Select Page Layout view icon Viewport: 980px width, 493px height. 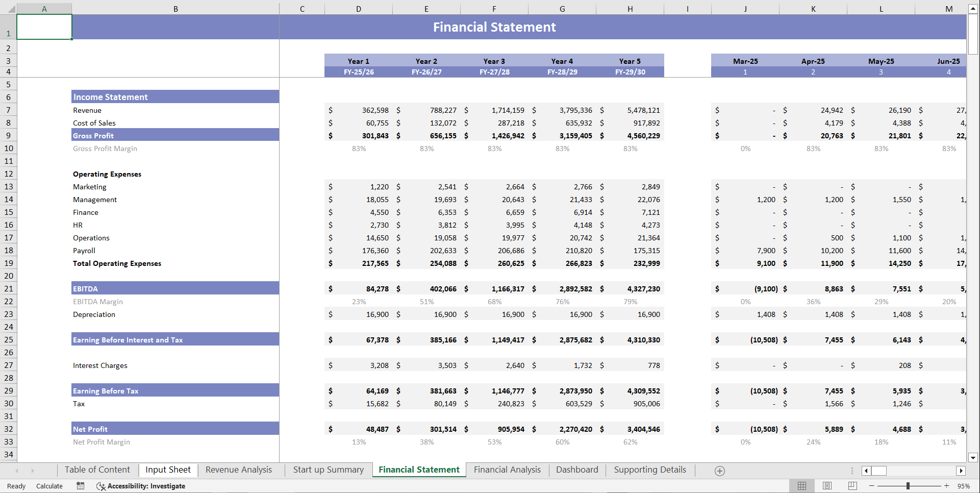coord(827,486)
